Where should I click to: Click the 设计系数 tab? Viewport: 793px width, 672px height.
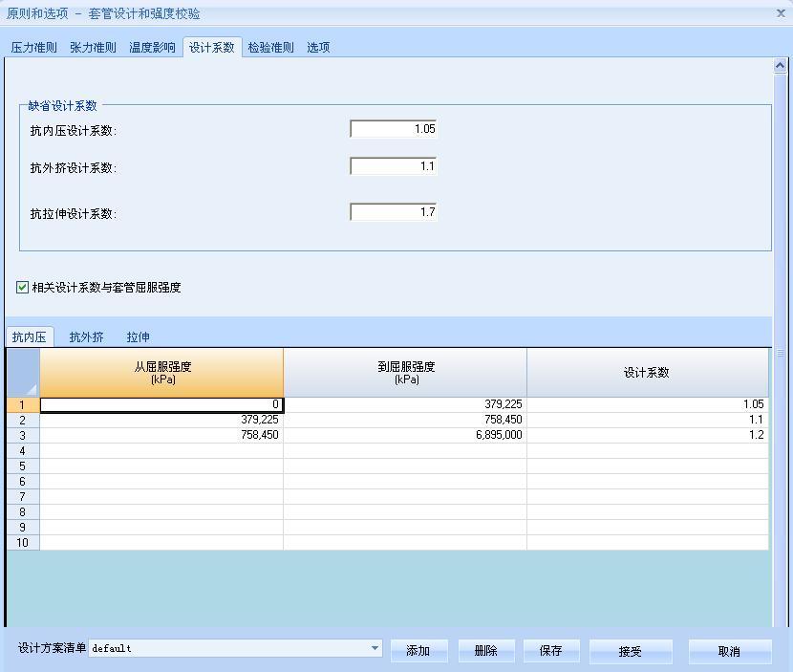[x=212, y=48]
